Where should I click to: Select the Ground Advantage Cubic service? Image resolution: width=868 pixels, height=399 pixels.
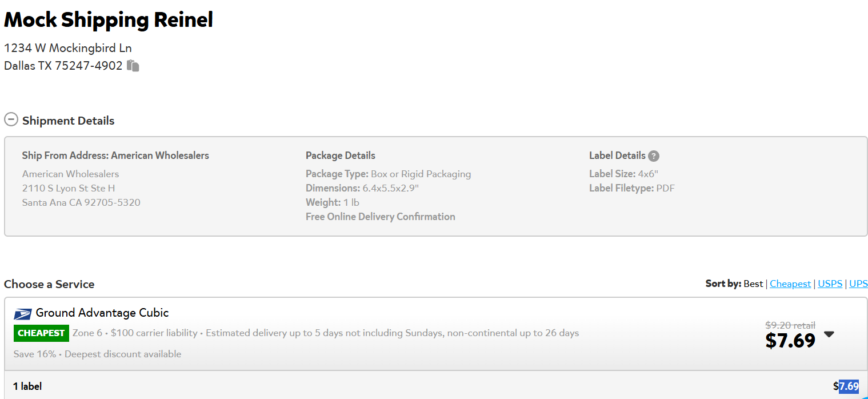pyautogui.click(x=102, y=313)
